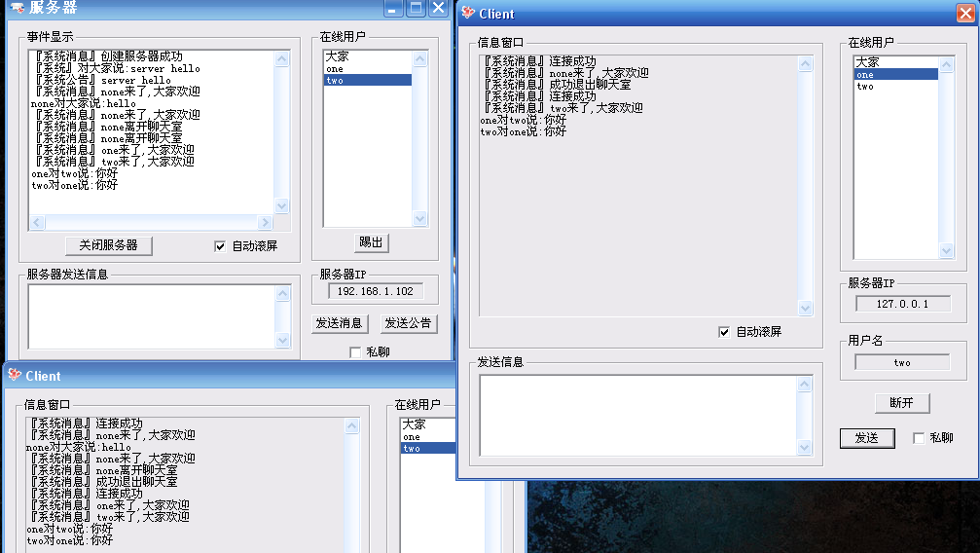Click the server window's title bar icon
Viewport: 980px width, 553px height.
pos(17,8)
